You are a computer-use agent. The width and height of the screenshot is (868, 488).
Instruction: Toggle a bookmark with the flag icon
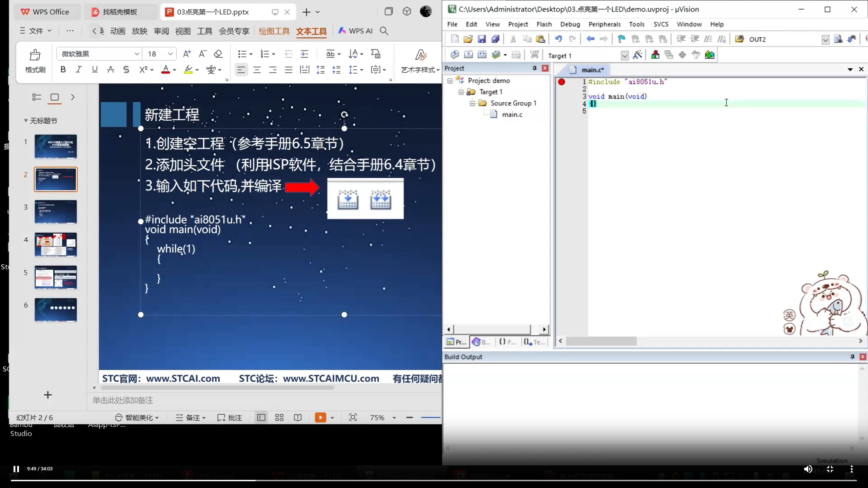[x=621, y=39]
